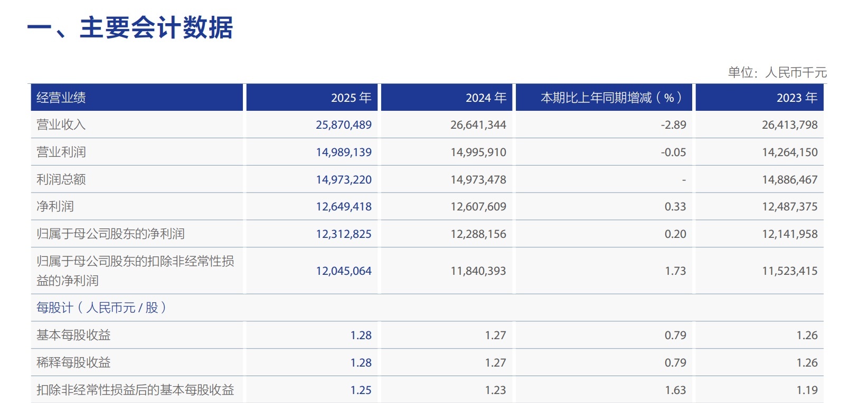Viewport: 868px width, 403px height.
Task: Select the 利润总额 row label
Action: tap(61, 180)
